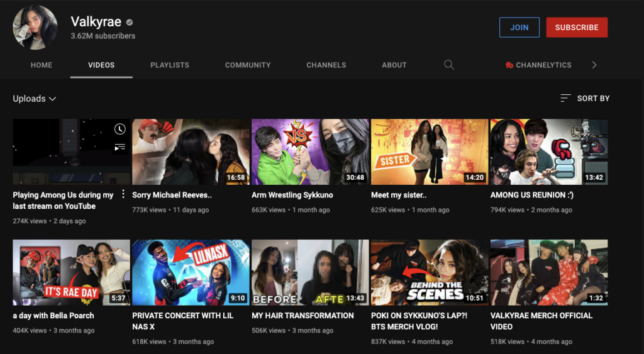The image size is (644, 354).
Task: Open 'VALKYRAE MERCH OFFICIAL VIDEO' title
Action: point(541,321)
